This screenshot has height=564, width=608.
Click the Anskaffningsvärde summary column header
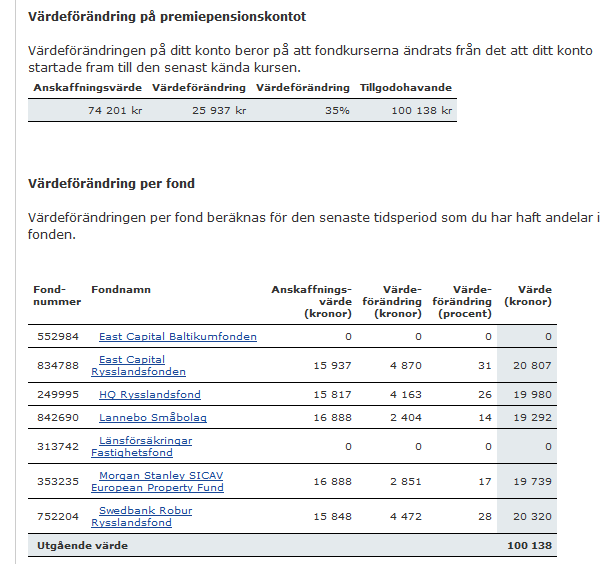click(x=88, y=88)
